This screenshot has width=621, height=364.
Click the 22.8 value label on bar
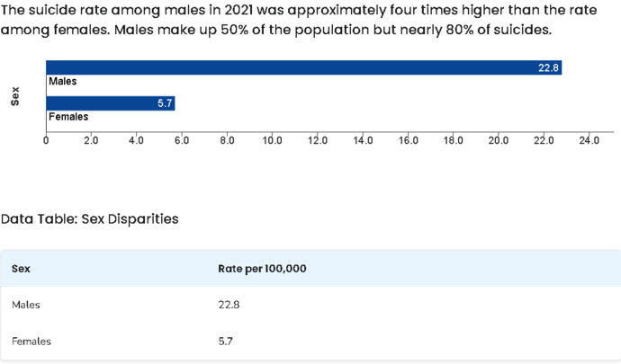548,67
